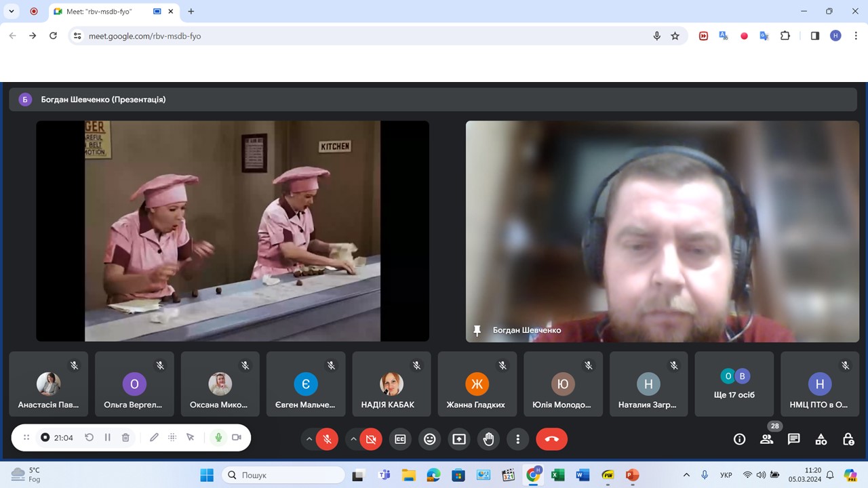Turn on the camera in Meet
Viewport: 868px width, 488px height.
pos(370,439)
